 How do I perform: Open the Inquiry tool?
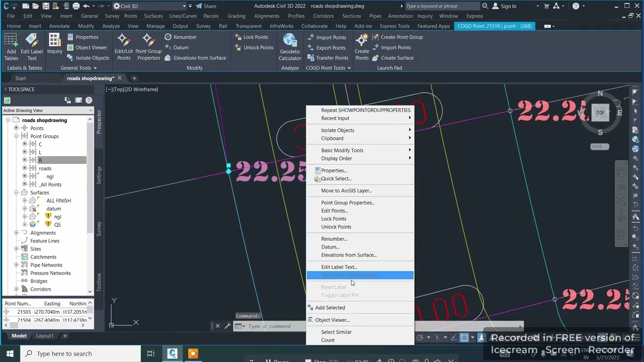pyautogui.click(x=54, y=44)
